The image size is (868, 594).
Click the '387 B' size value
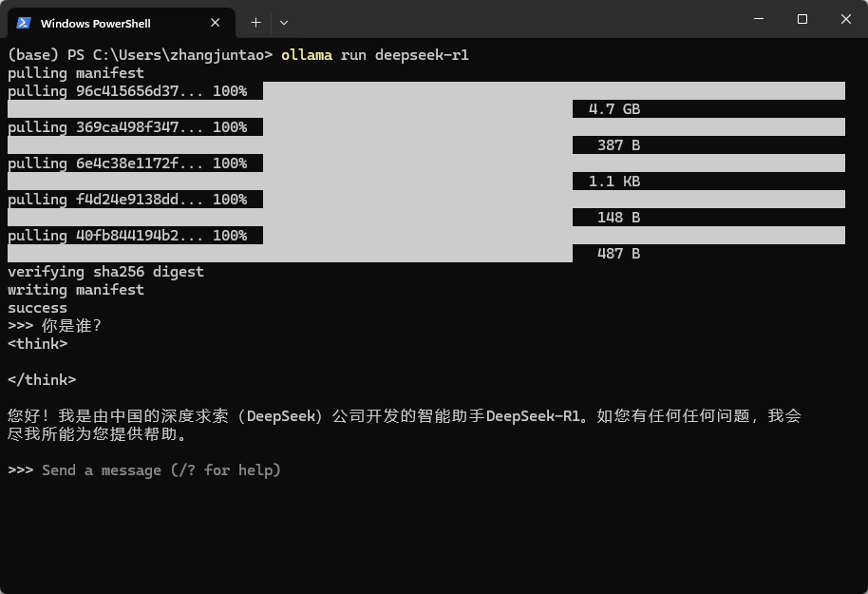pyautogui.click(x=619, y=145)
